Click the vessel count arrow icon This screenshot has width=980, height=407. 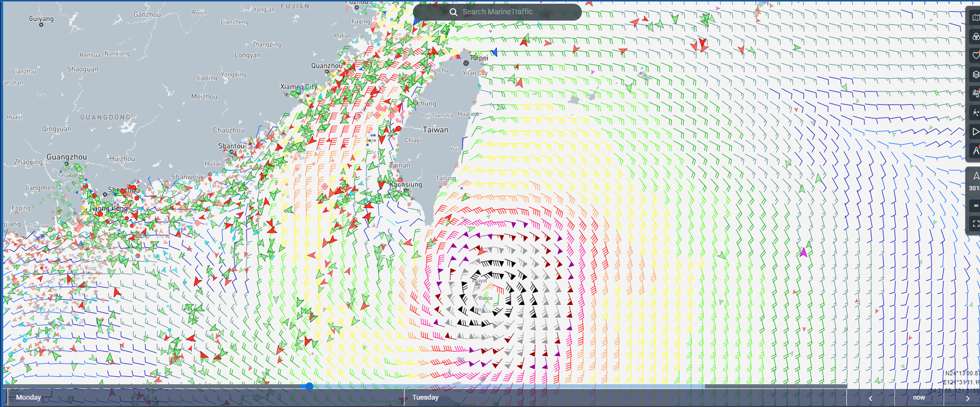coord(975,175)
